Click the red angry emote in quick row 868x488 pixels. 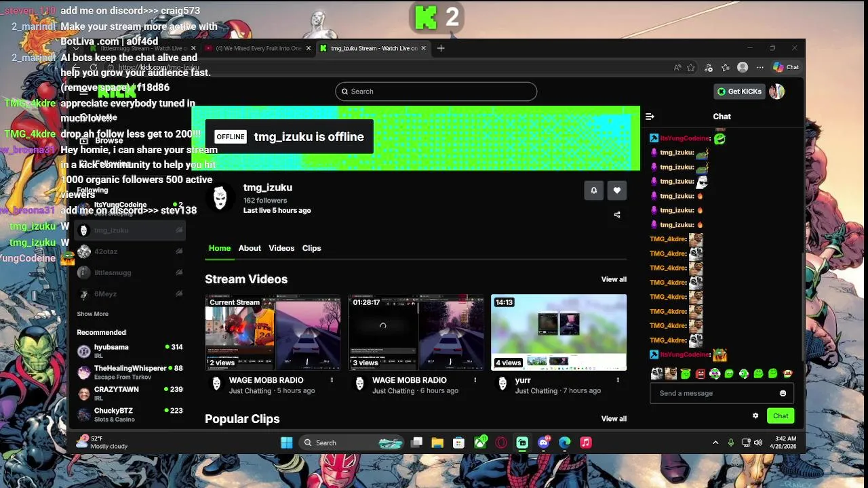701,373
